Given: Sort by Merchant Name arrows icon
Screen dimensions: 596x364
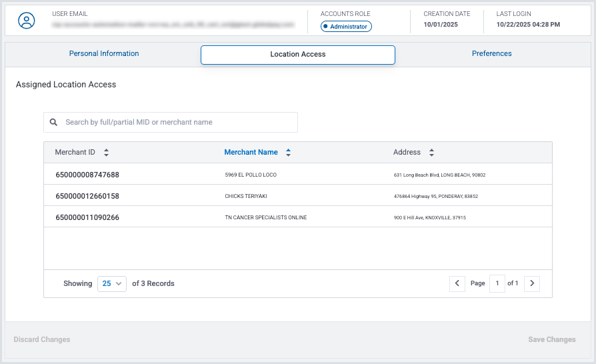Looking at the screenshot, I should (x=288, y=153).
